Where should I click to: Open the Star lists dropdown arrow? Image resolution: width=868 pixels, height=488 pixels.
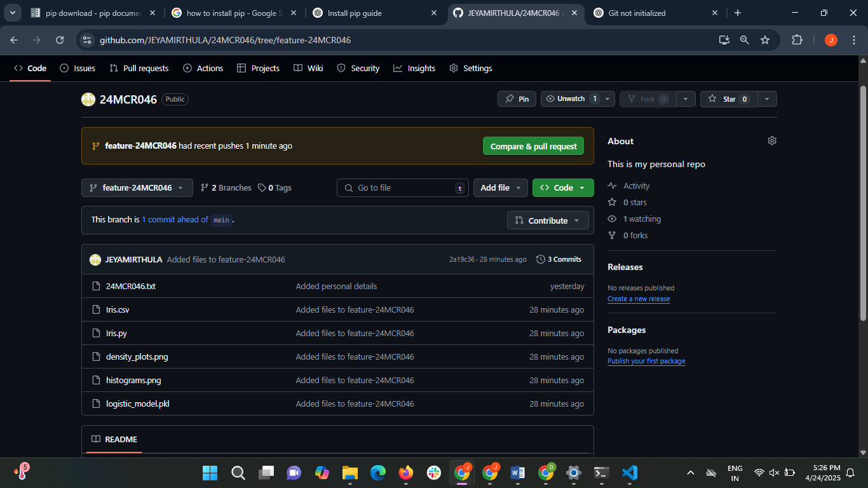[x=767, y=98]
